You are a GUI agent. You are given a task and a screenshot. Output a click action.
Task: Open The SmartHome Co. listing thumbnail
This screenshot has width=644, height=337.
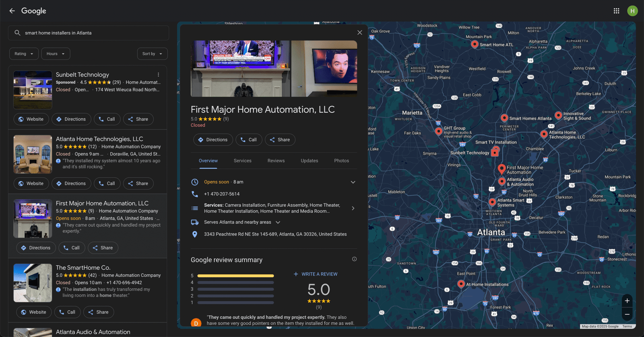point(33,283)
